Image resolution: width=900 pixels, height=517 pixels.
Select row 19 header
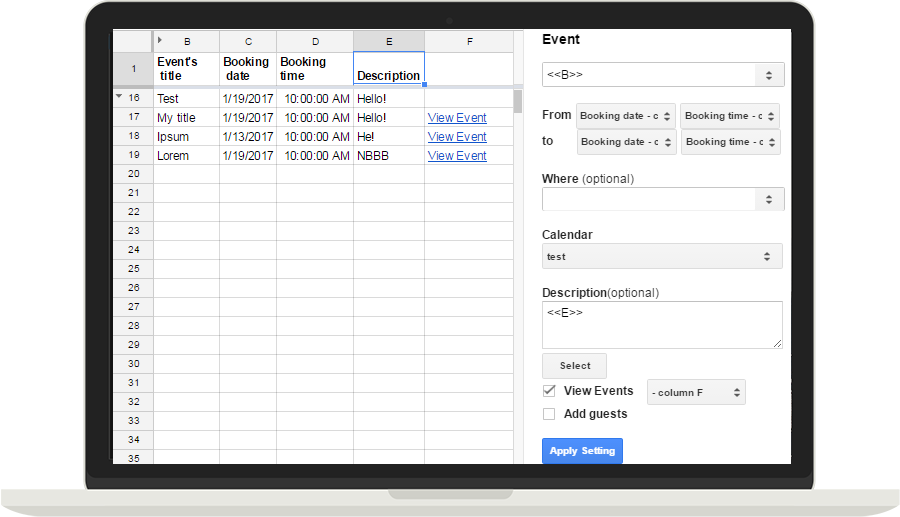click(x=133, y=155)
